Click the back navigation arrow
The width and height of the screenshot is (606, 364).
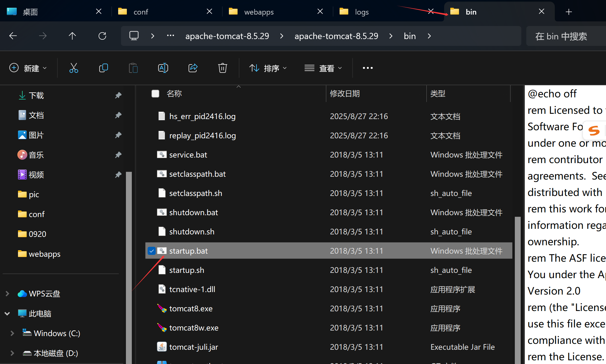(x=13, y=36)
